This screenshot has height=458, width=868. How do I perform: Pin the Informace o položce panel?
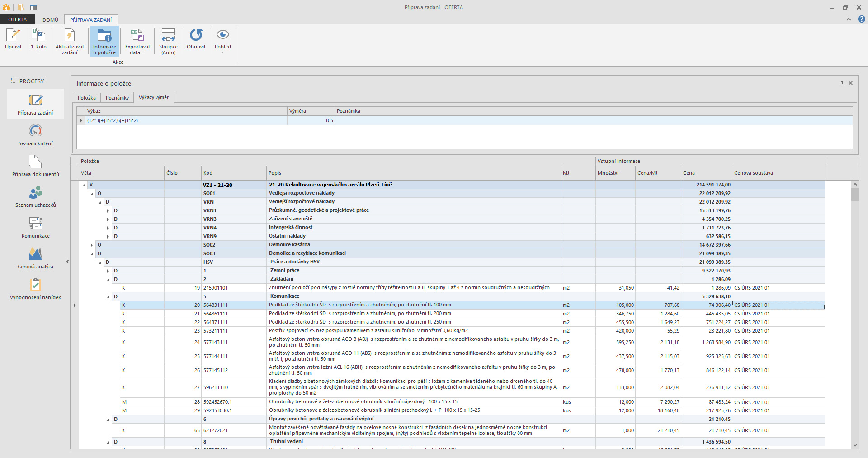(x=842, y=83)
